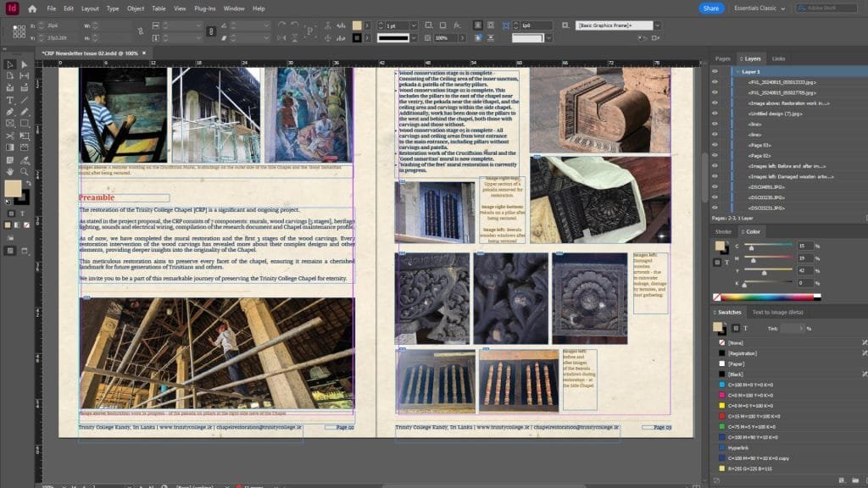
Task: Hide the Layer 1 visibility eye
Action: click(715, 72)
